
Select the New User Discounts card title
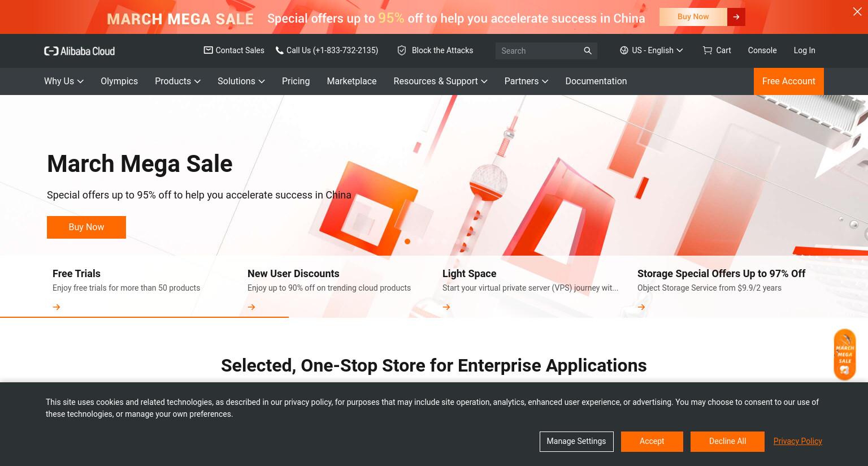[293, 274]
